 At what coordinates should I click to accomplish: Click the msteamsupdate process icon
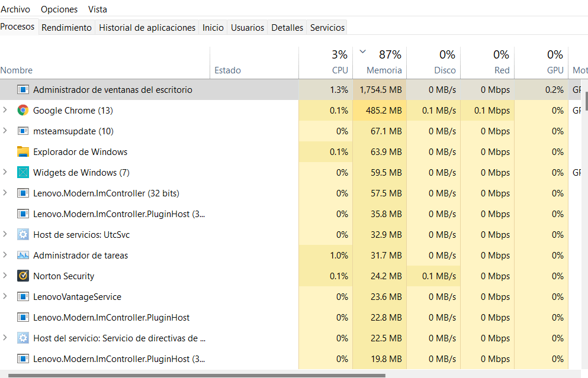23,131
